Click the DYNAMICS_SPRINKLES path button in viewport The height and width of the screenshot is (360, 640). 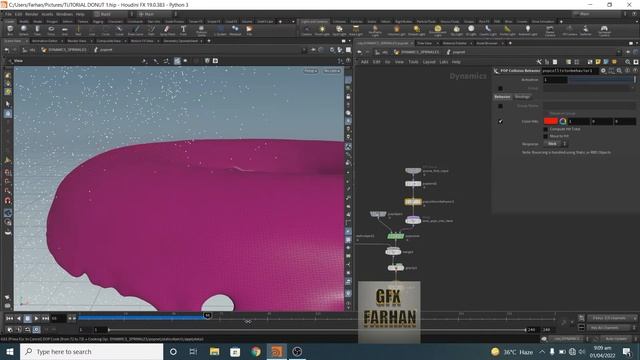[x=64, y=50]
